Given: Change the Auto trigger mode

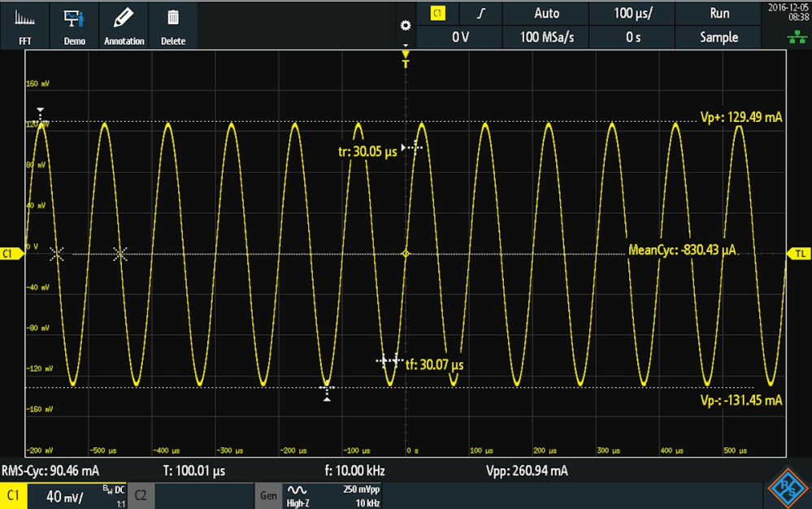Looking at the screenshot, I should coord(546,13).
